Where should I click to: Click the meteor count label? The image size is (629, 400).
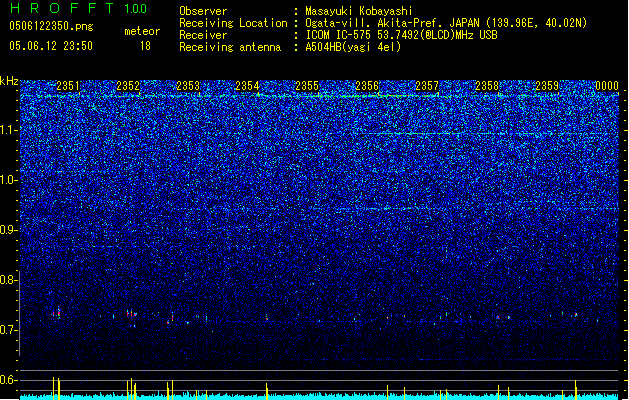[142, 31]
